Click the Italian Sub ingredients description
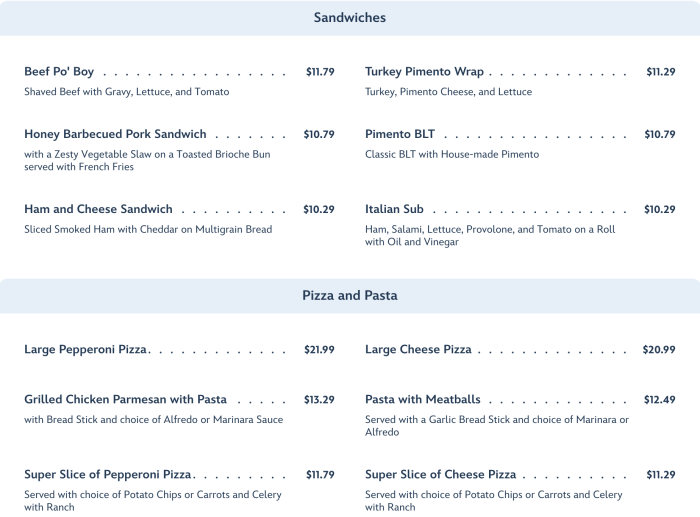The height and width of the screenshot is (517, 700). click(x=490, y=236)
